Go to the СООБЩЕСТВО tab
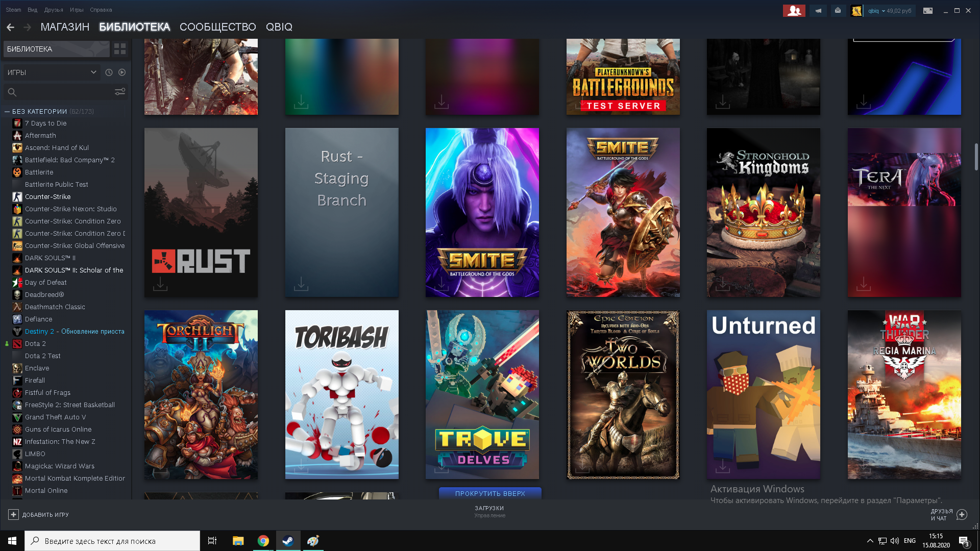980x551 pixels. [218, 27]
